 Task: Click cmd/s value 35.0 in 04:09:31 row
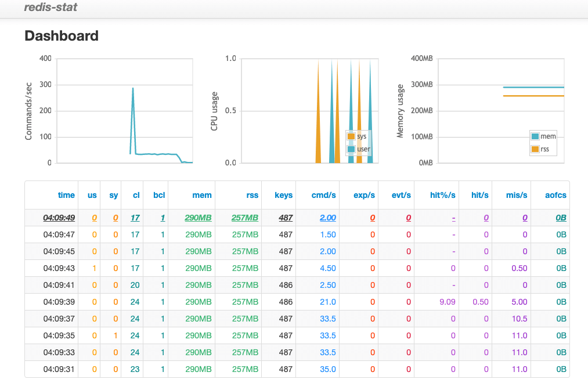coord(328,370)
